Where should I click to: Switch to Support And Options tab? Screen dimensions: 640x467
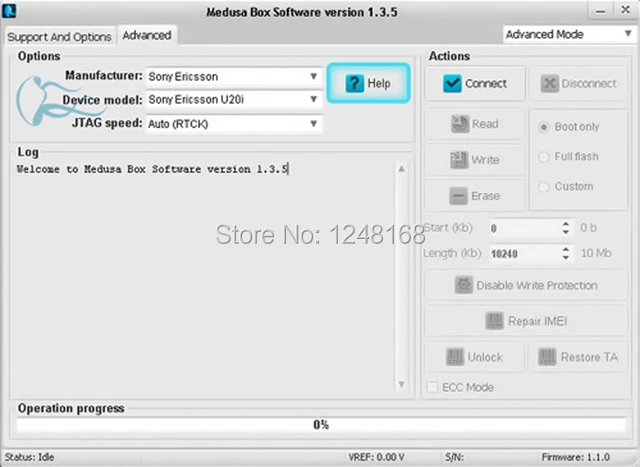60,37
